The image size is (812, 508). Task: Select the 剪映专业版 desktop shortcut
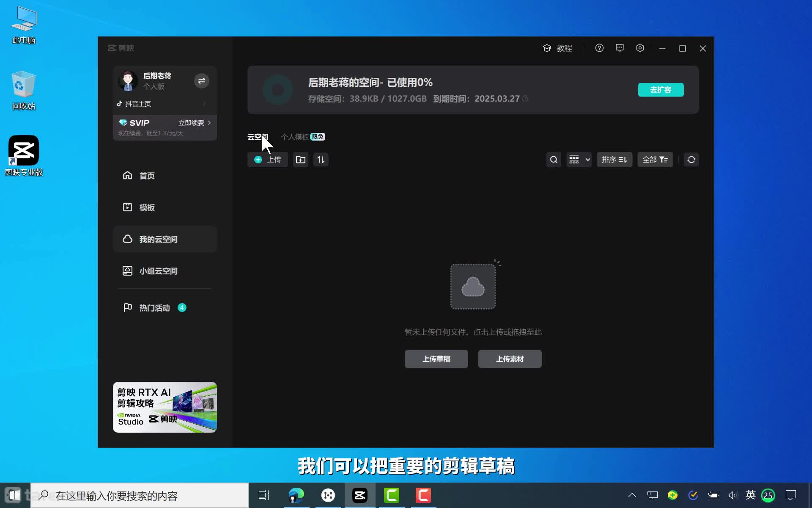click(24, 156)
